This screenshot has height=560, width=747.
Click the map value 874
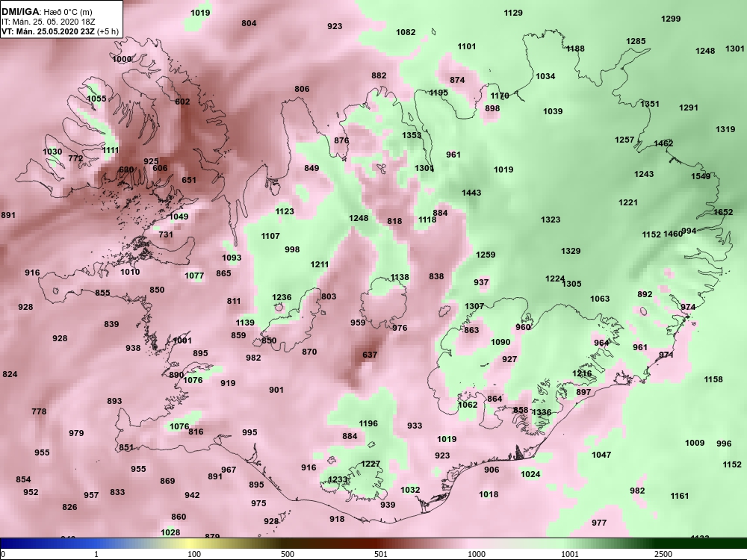coord(457,80)
